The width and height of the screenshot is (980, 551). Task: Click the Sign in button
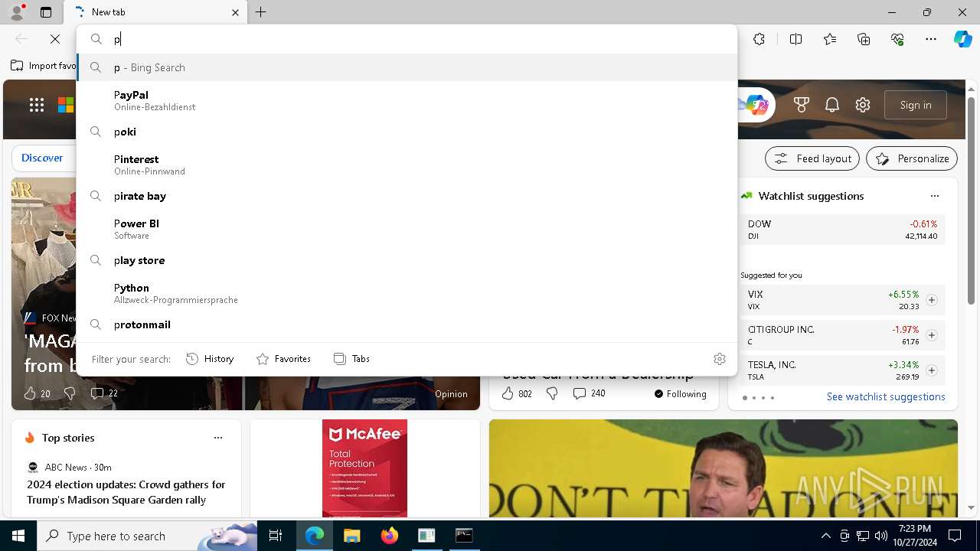point(916,105)
